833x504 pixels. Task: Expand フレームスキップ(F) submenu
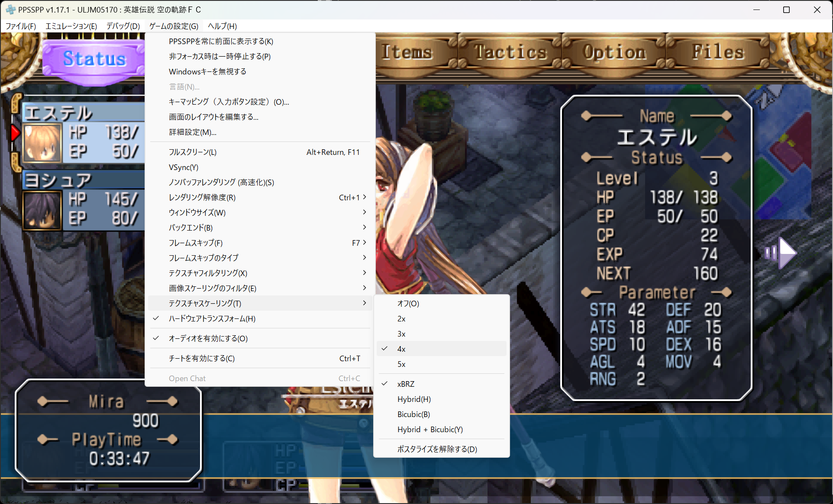(260, 243)
